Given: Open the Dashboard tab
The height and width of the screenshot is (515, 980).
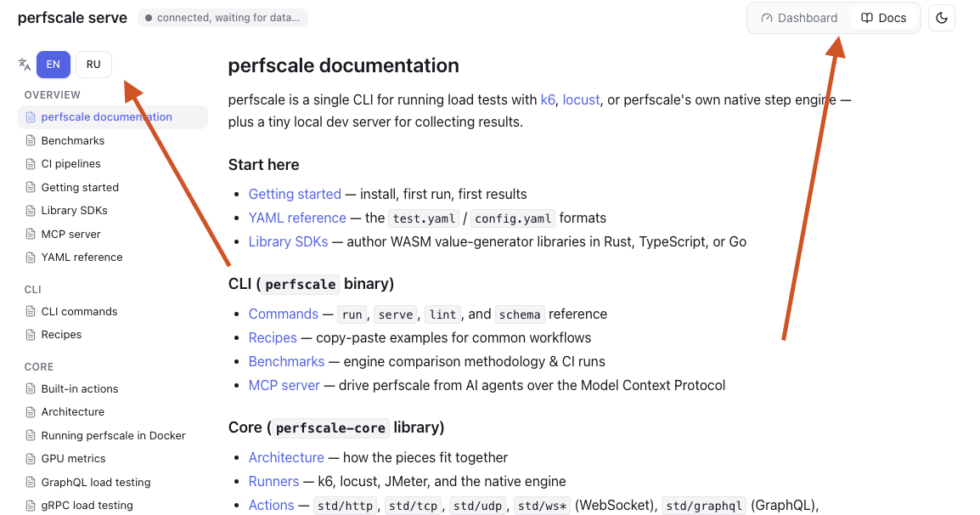Looking at the screenshot, I should [x=799, y=18].
